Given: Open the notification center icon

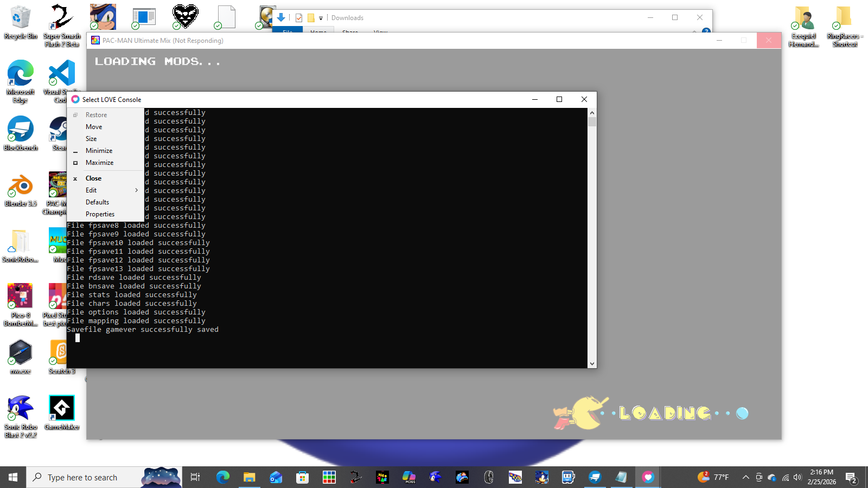Looking at the screenshot, I should 851,478.
